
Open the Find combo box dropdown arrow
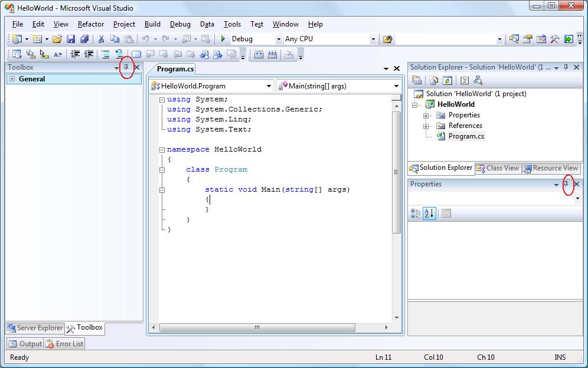(x=499, y=39)
